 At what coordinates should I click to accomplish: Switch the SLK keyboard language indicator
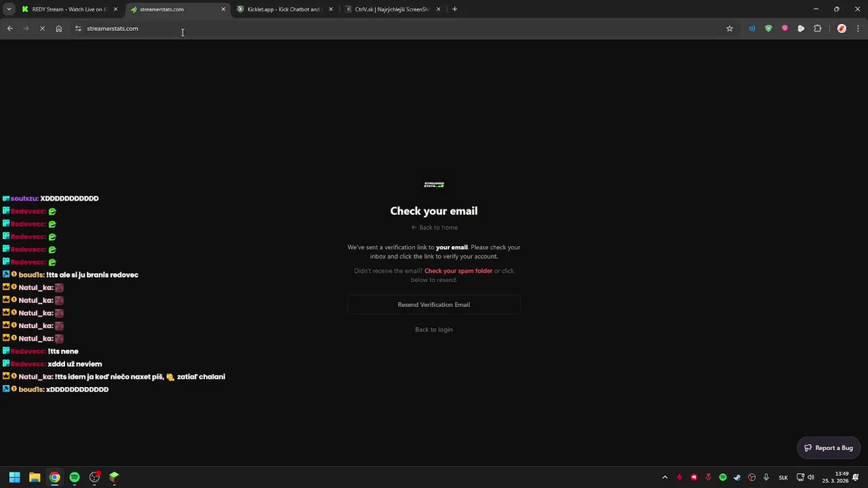tap(783, 478)
